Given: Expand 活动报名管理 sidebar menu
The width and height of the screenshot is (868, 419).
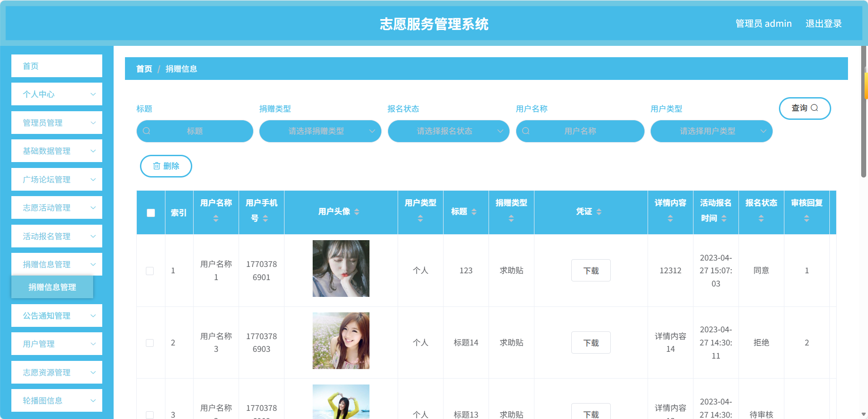Looking at the screenshot, I should [x=57, y=236].
